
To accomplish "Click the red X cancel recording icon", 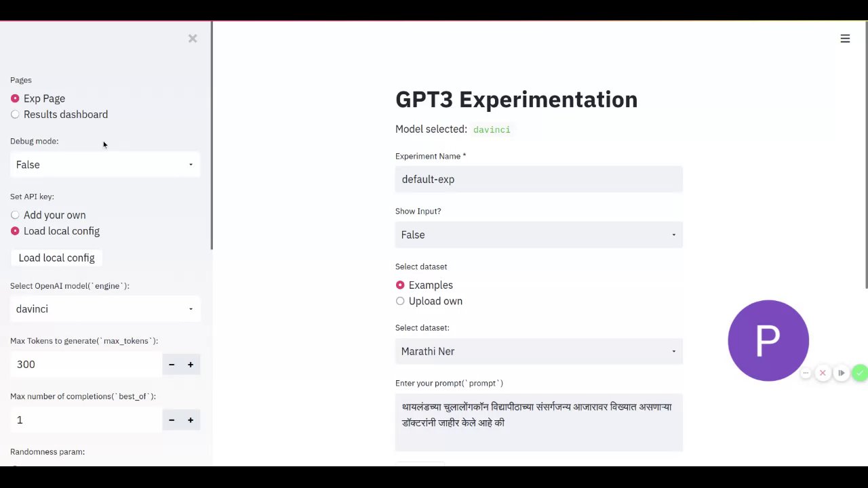I will pos(823,373).
